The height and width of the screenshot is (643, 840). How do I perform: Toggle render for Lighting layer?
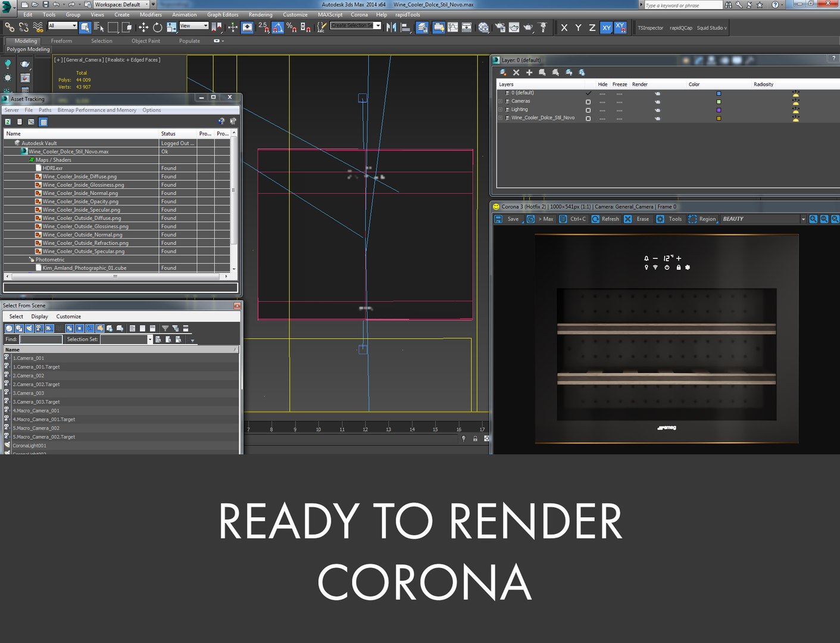[657, 110]
